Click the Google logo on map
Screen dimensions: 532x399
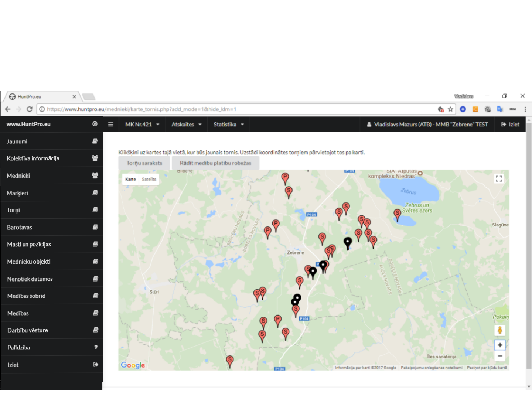click(x=133, y=365)
